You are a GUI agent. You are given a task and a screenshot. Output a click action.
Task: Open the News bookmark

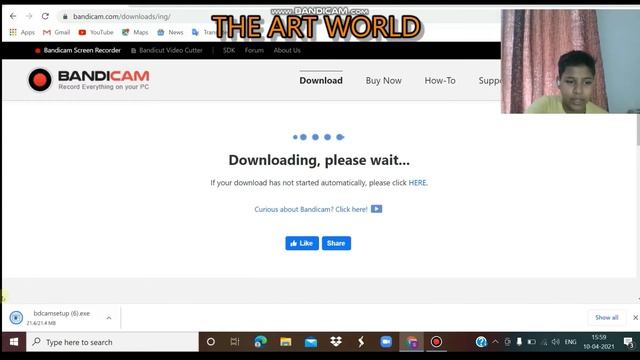[x=170, y=32]
